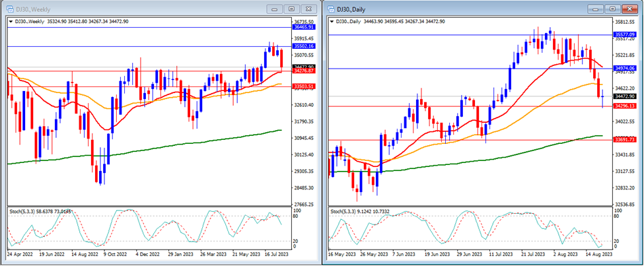Maximize the DJ30 Weekly chart window
This screenshot has width=644, height=266.
[291, 9]
